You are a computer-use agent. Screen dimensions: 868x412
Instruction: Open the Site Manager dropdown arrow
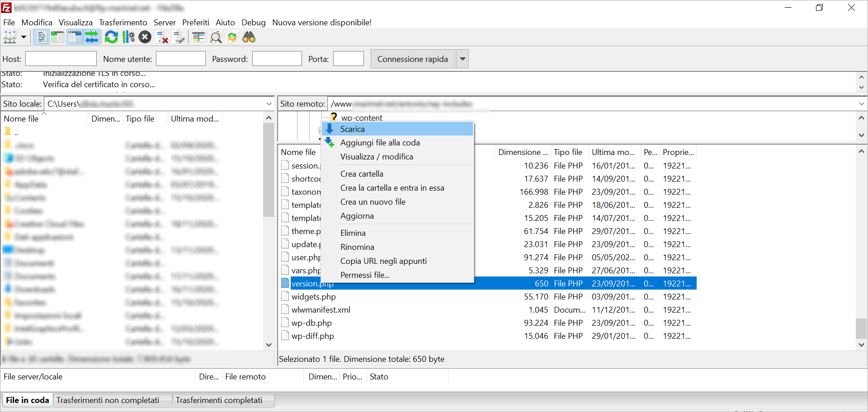click(24, 37)
